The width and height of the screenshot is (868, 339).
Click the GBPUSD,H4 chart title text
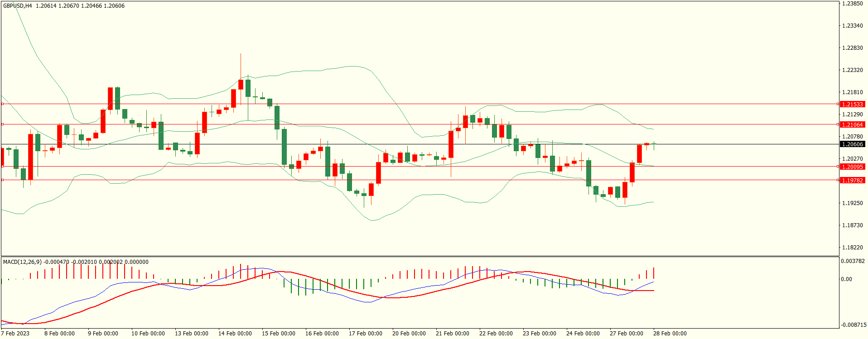[x=18, y=6]
